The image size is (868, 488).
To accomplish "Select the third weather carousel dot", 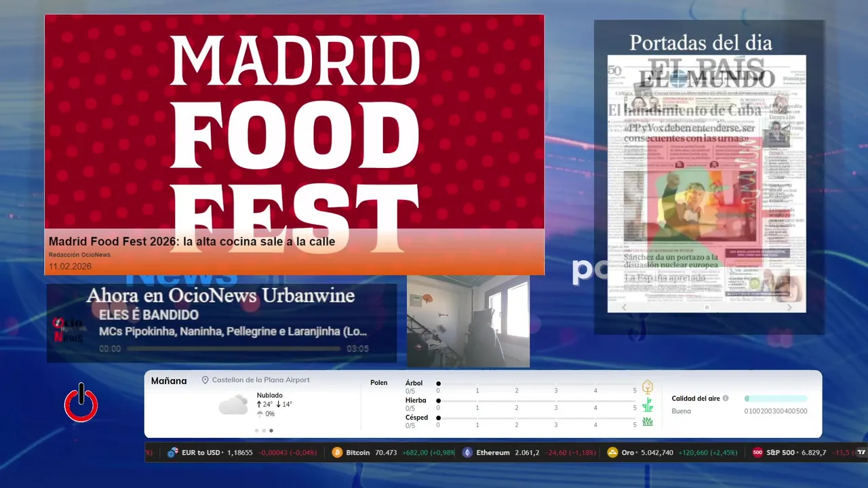I will [x=271, y=430].
